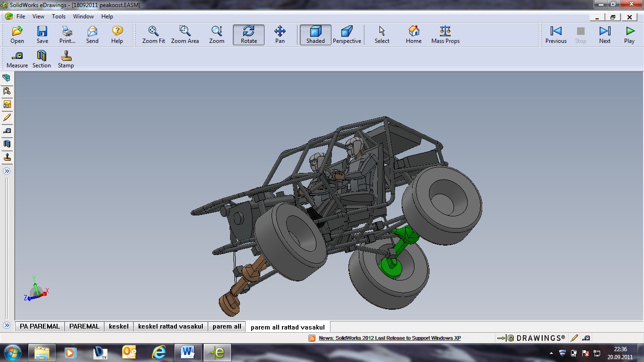
Task: Zoom to fit the model
Action: pyautogui.click(x=154, y=35)
